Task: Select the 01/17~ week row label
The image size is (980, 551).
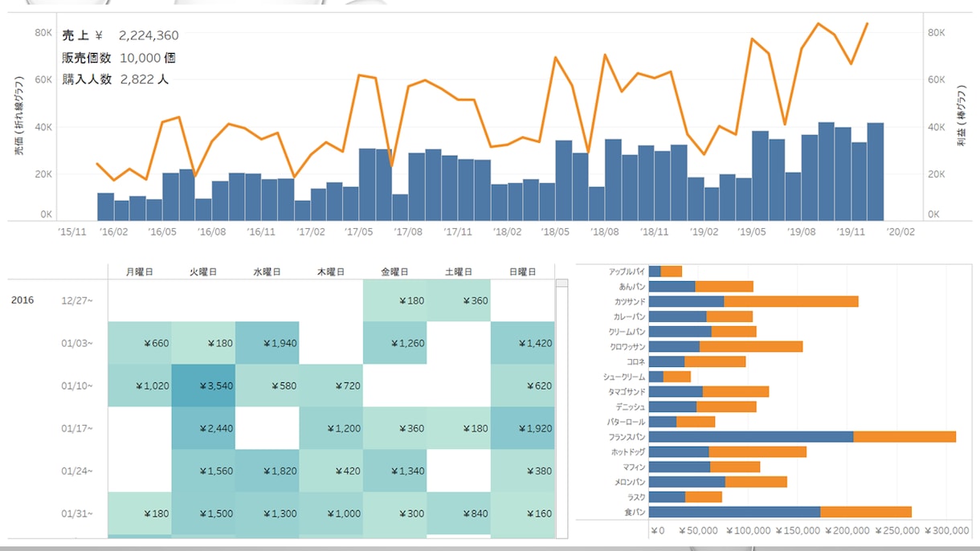Action: pyautogui.click(x=77, y=428)
